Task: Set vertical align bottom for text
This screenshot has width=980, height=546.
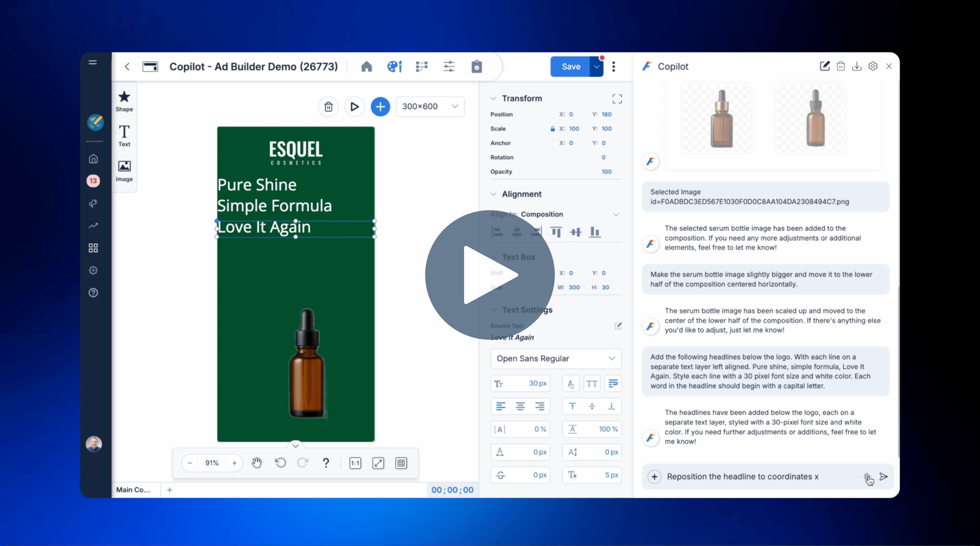Action: (x=612, y=406)
